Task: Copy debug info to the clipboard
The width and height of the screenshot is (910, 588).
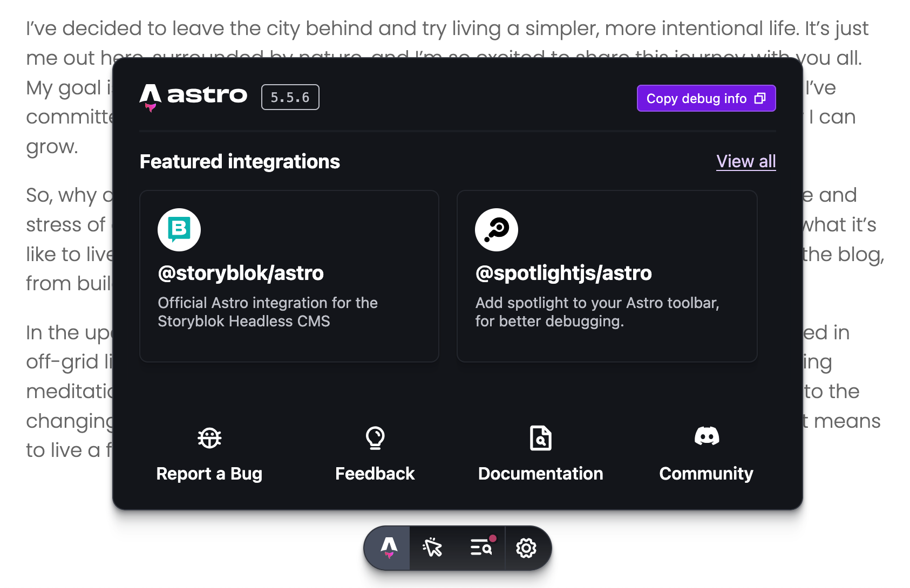Action: [x=706, y=98]
